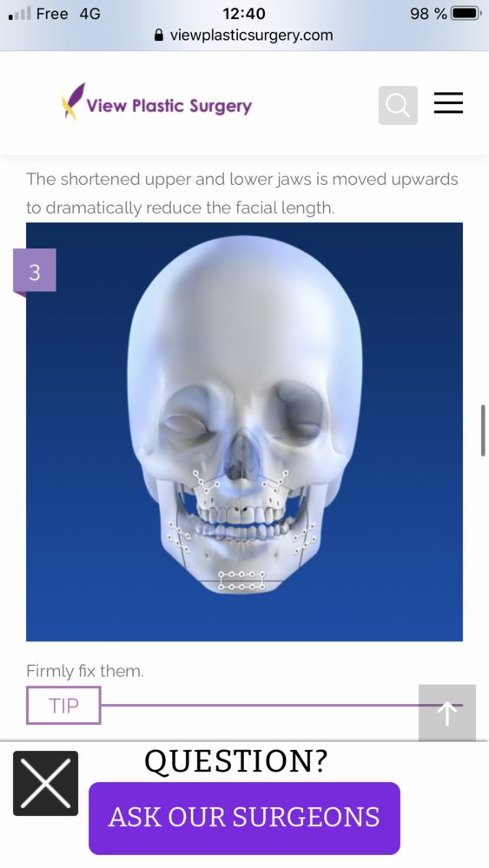
Task: Tap the viewplasticsurgery.com address field
Action: (244, 36)
